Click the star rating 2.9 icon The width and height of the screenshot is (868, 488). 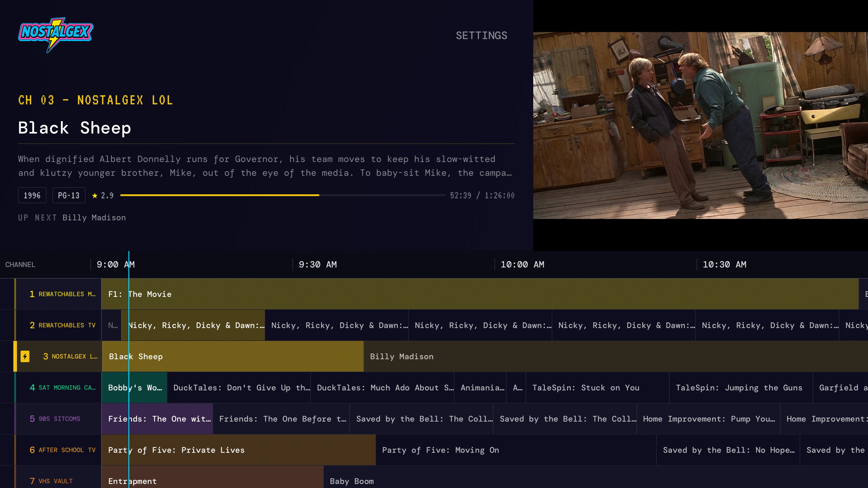tap(95, 195)
